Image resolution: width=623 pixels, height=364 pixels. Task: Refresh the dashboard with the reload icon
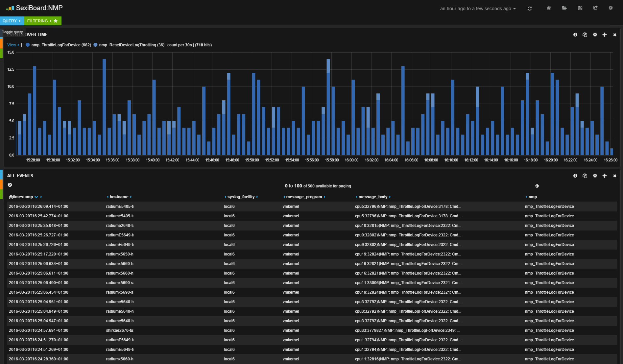point(529,9)
